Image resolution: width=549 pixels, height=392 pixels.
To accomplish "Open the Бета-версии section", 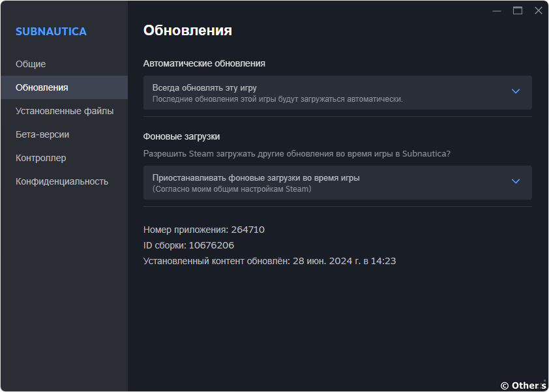I will coord(64,134).
